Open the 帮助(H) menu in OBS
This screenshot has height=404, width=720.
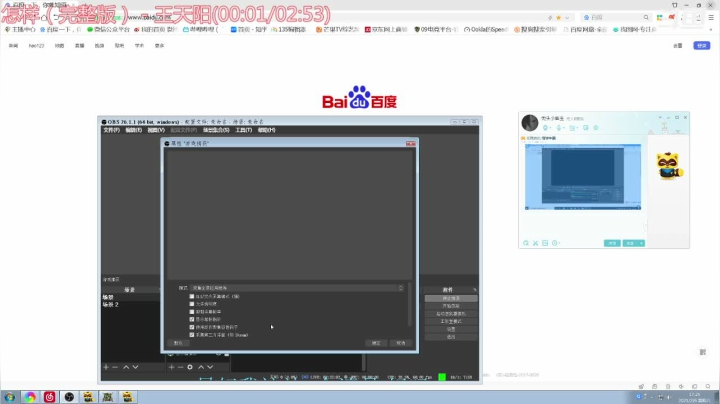pyautogui.click(x=266, y=130)
